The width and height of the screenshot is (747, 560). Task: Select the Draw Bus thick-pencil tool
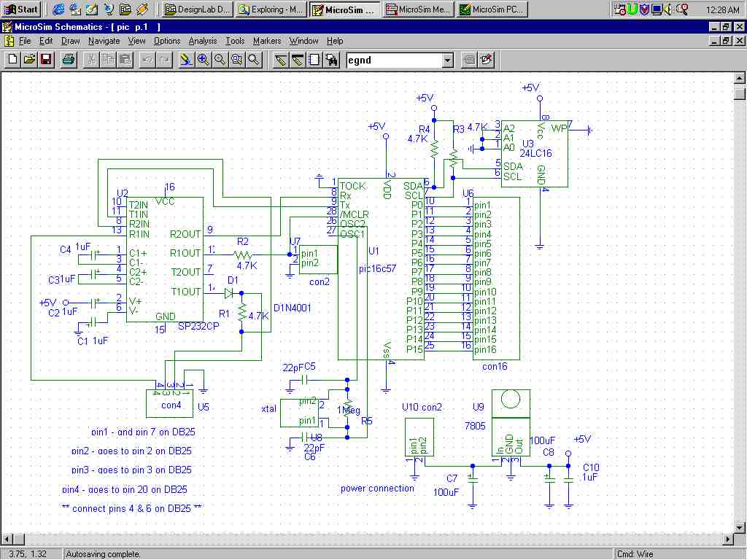[x=298, y=60]
